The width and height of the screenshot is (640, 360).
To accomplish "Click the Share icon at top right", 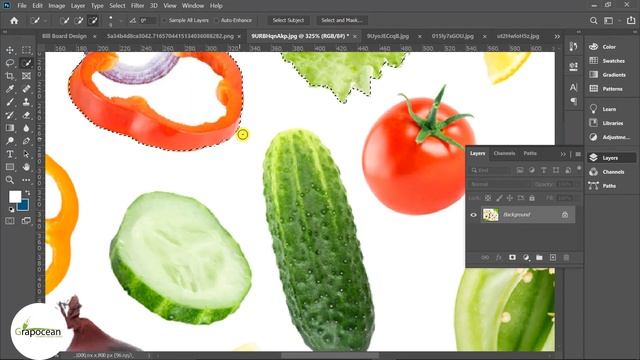I will (631, 20).
